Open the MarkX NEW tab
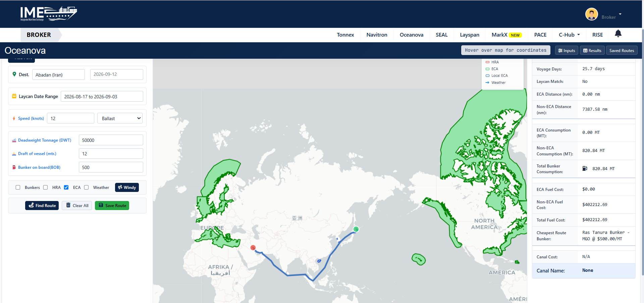Screen dimensions: 644x303 click(506, 35)
